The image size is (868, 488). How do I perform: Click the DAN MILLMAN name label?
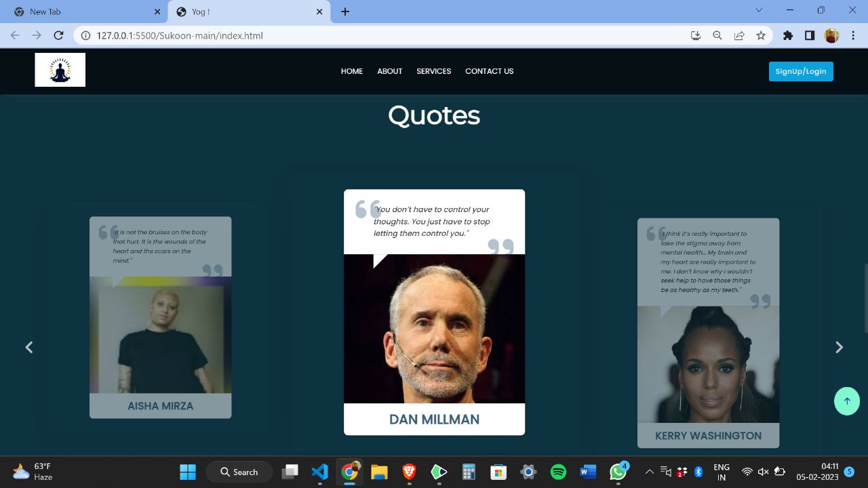434,420
